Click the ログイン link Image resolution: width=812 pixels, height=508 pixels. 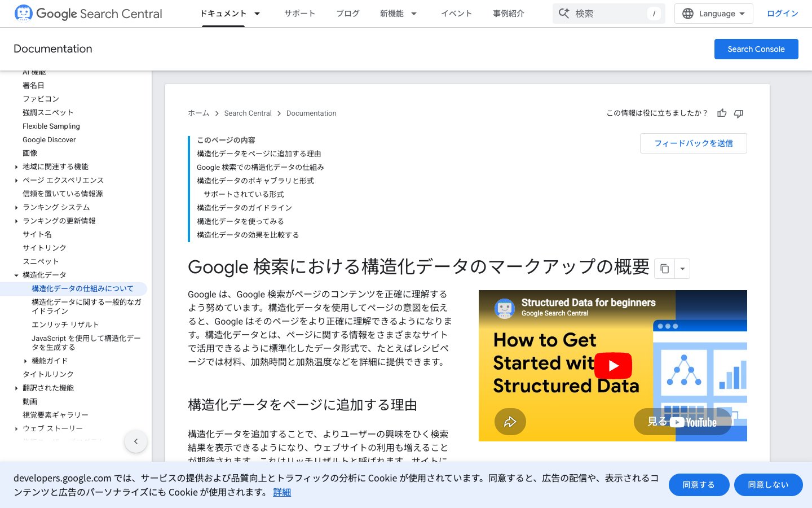782,14
